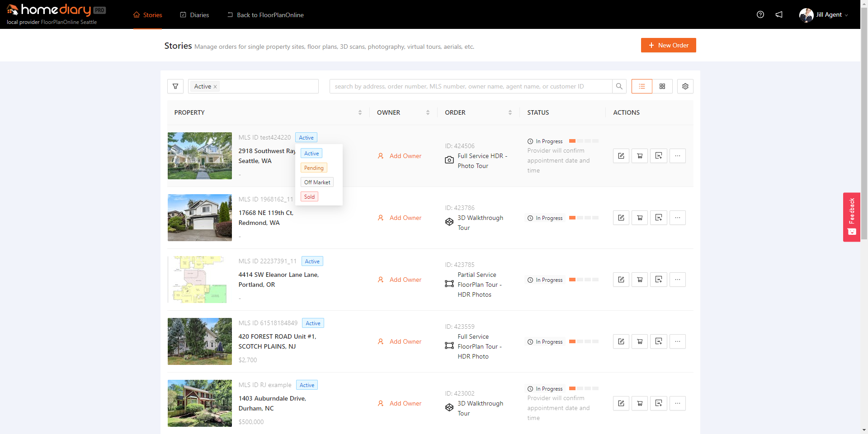Edit order 423785 with pencil icon
This screenshot has width=868, height=434.
coord(621,280)
